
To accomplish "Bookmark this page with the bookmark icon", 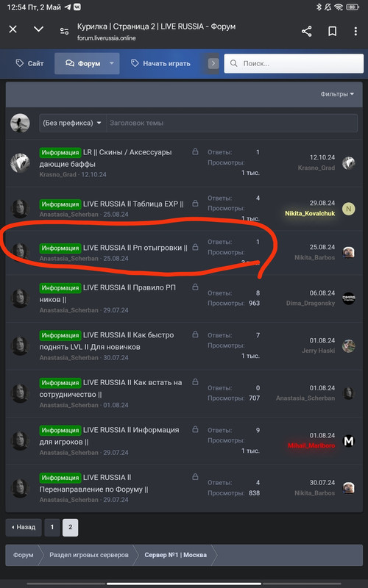I will coord(333,31).
